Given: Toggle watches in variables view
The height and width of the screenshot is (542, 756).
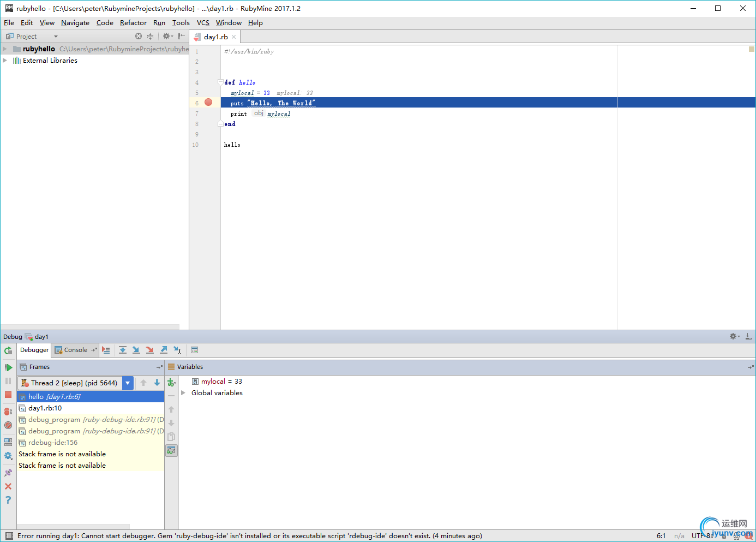Looking at the screenshot, I should tap(171, 450).
